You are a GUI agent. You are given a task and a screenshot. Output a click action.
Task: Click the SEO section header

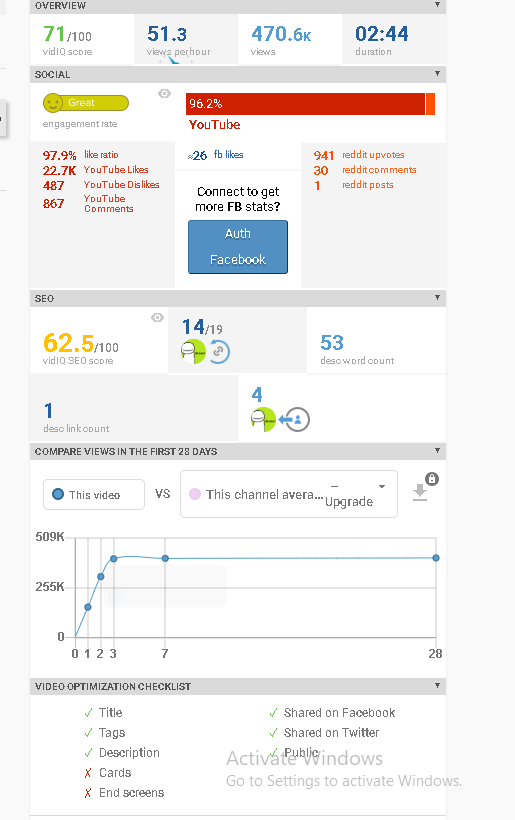click(238, 298)
